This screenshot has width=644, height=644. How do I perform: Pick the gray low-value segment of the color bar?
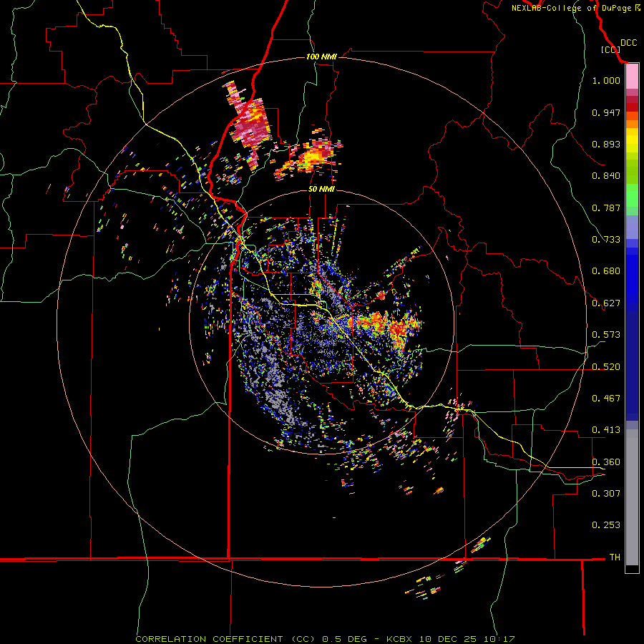point(632,497)
